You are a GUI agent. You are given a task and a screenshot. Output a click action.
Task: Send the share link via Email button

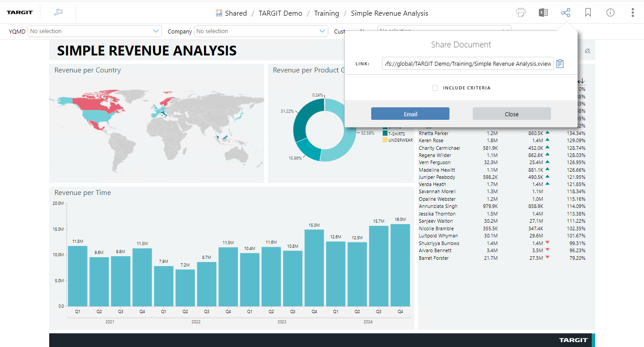pos(410,114)
